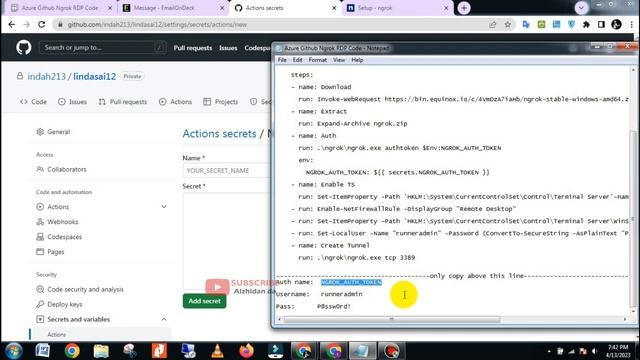
Task: Switch to repository Issues tab
Action: pyautogui.click(x=72, y=102)
